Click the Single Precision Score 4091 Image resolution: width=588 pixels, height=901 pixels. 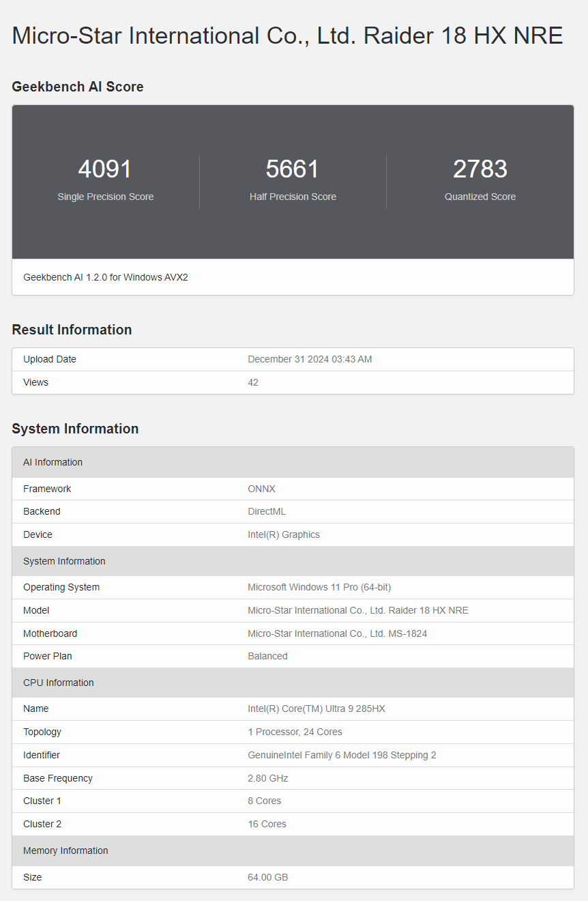105,169
